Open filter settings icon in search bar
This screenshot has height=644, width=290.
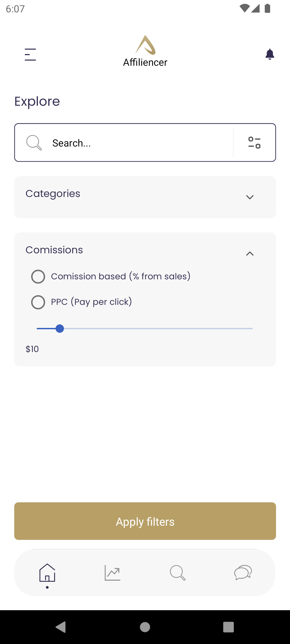click(254, 142)
